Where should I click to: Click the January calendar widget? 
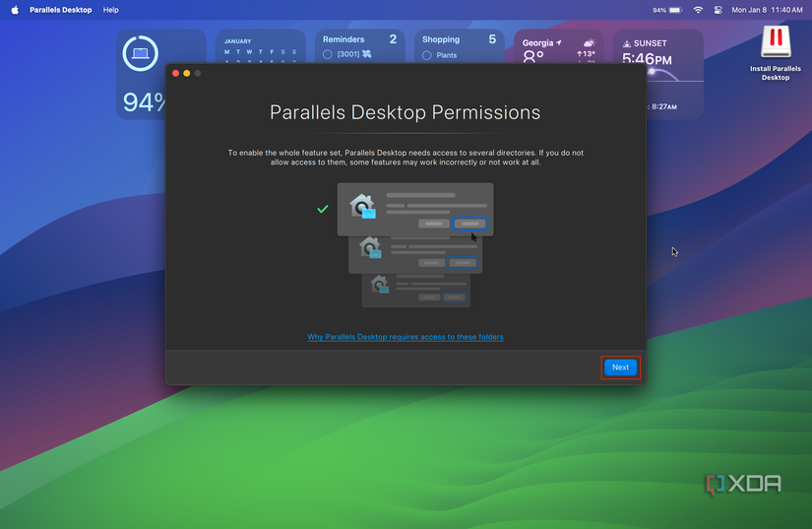click(261, 47)
